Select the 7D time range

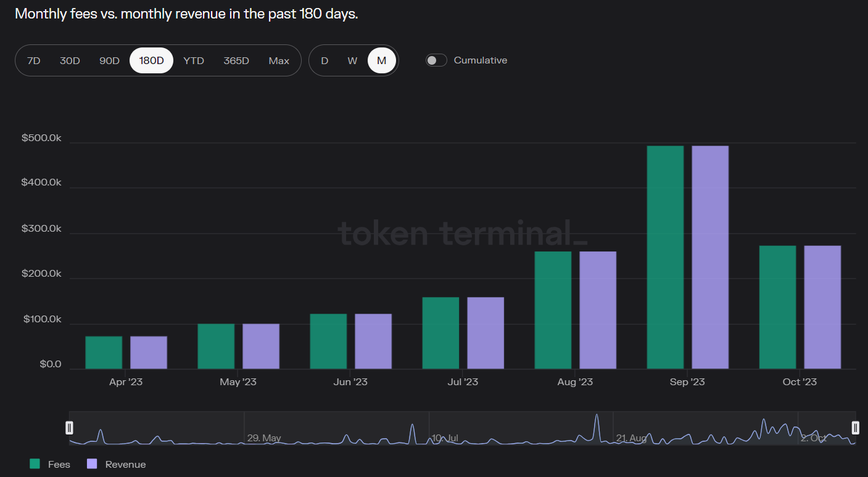(x=34, y=60)
